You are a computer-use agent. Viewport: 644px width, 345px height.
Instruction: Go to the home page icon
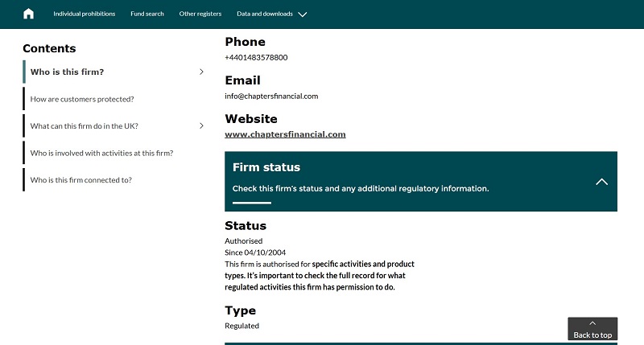(x=29, y=14)
